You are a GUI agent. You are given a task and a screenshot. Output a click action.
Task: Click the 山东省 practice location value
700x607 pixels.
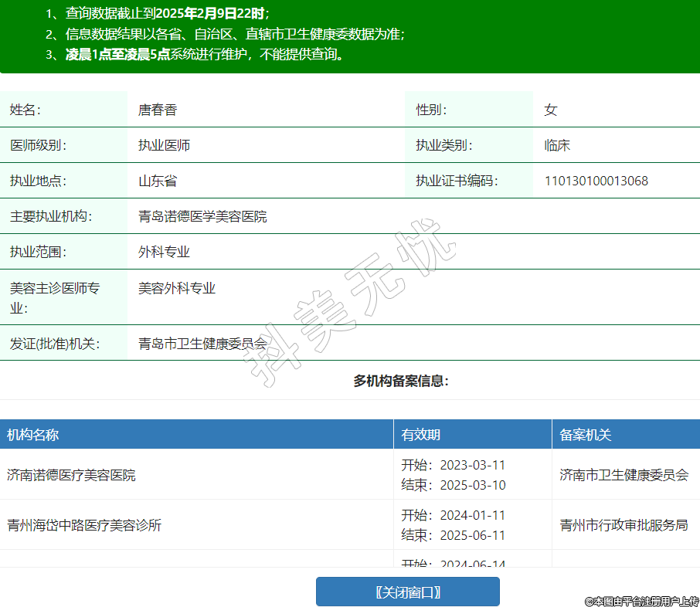(x=158, y=181)
